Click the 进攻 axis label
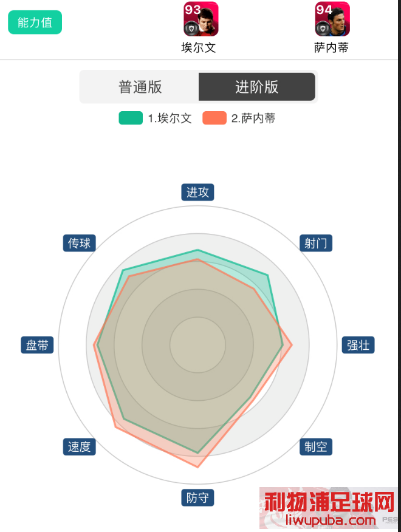This screenshot has width=401, height=532. point(197,193)
